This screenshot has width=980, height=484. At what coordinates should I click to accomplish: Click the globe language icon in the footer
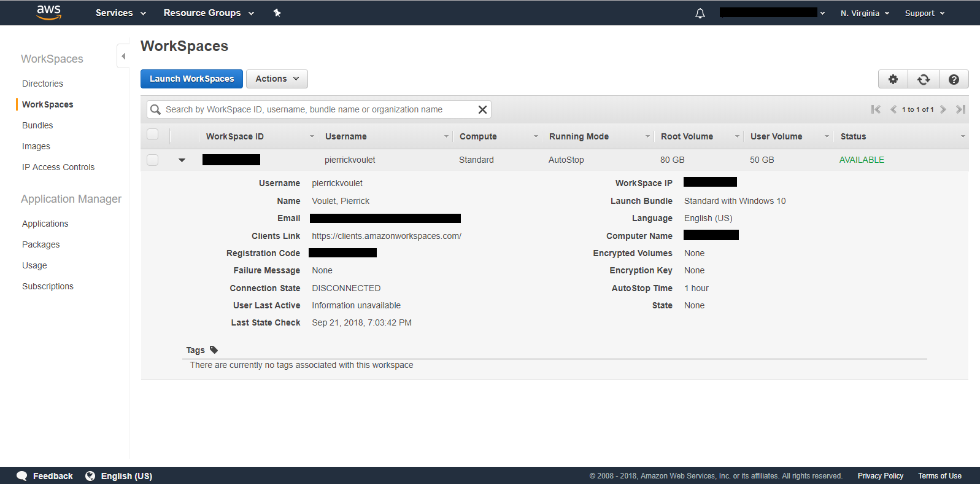pyautogui.click(x=90, y=476)
